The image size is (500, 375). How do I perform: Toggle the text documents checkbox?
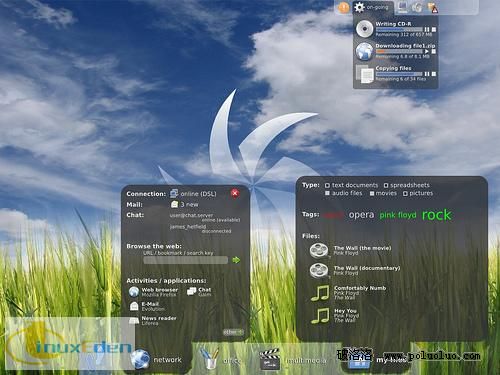pyautogui.click(x=327, y=185)
